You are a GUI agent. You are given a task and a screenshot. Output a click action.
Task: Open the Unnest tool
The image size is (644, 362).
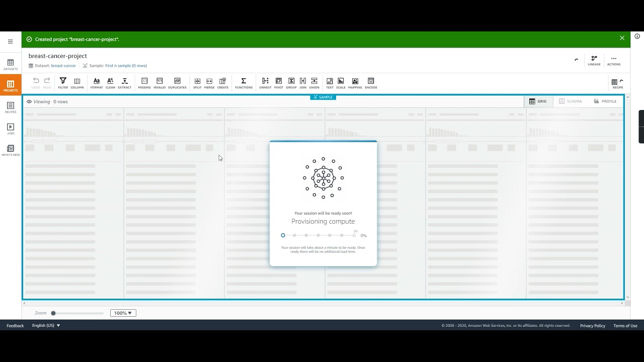pyautogui.click(x=265, y=83)
